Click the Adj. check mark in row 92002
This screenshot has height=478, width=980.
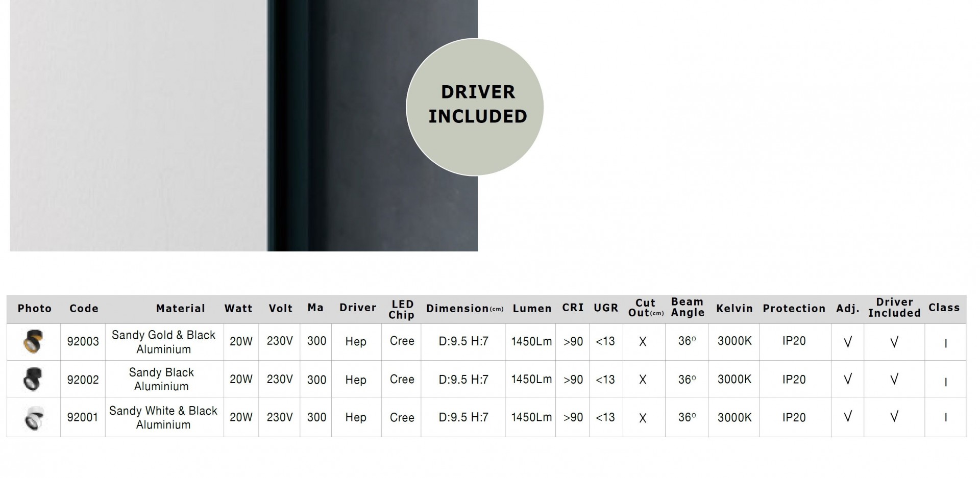pos(848,379)
